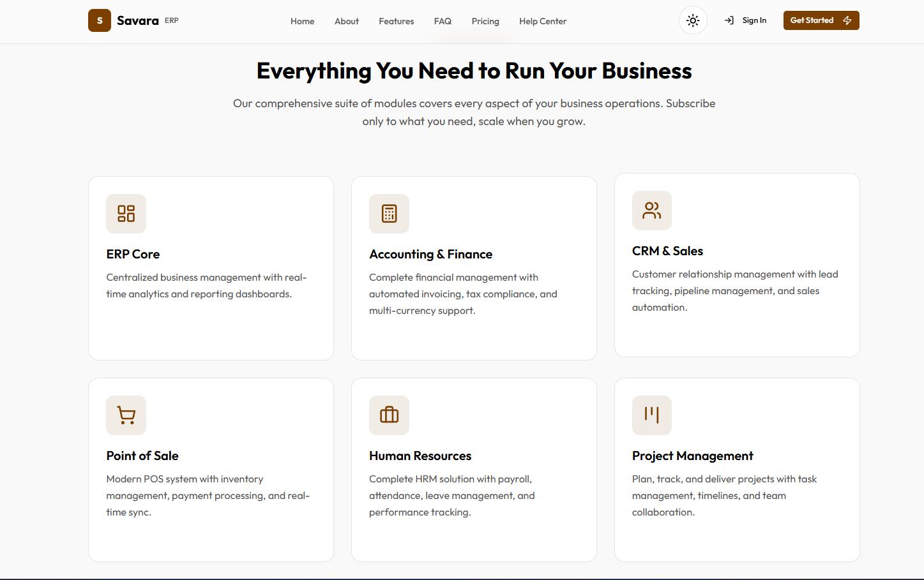
Task: Open the Home navigation item
Action: (x=302, y=21)
